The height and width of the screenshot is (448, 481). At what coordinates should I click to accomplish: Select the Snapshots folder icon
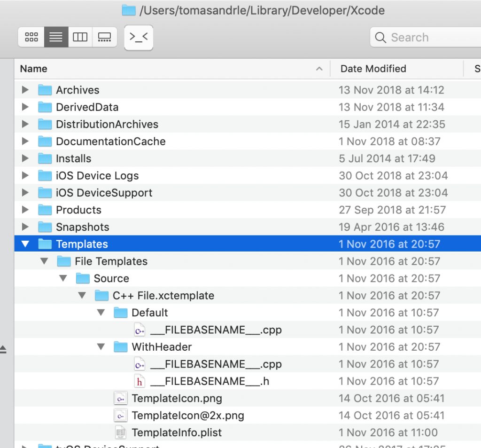(x=45, y=227)
